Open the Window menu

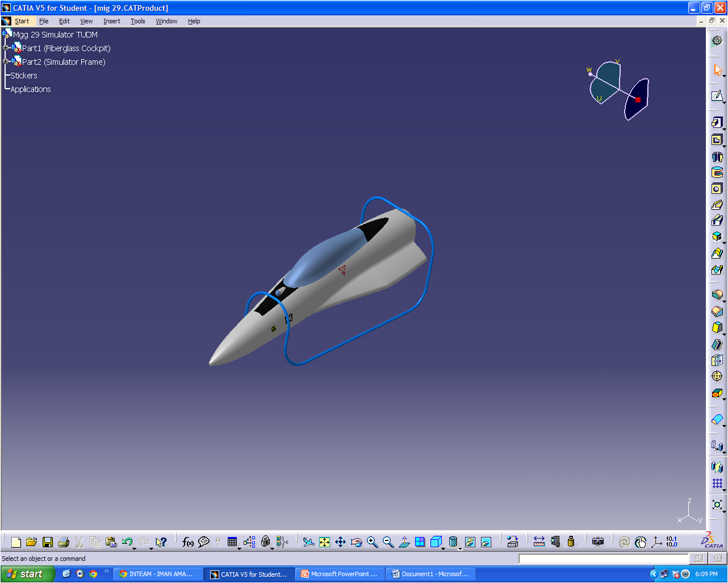coord(166,21)
